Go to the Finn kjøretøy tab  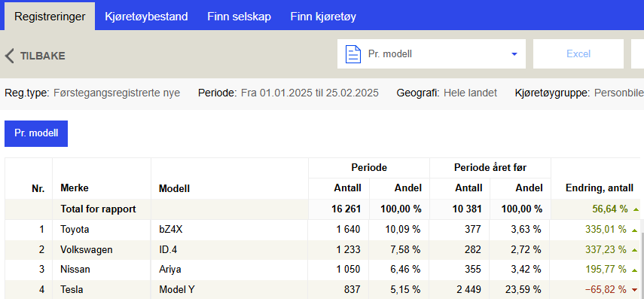click(x=323, y=17)
